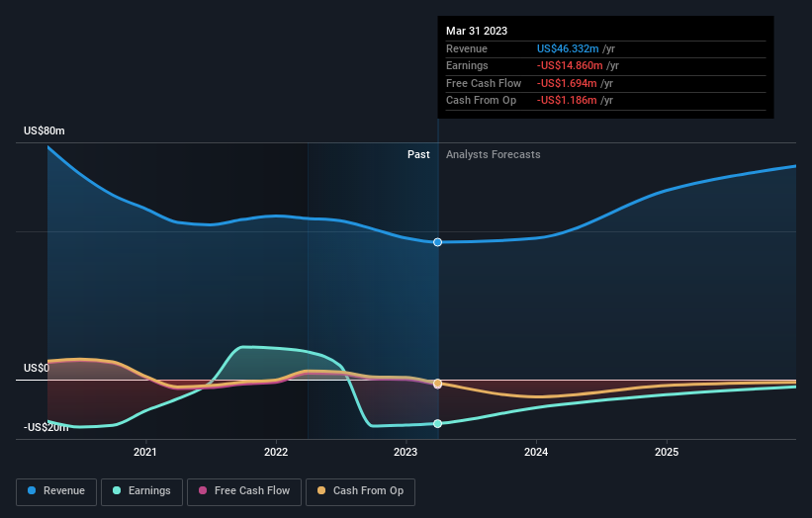Click the Cash From Op orange data point marker
This screenshot has width=812, height=518.
[x=437, y=383]
